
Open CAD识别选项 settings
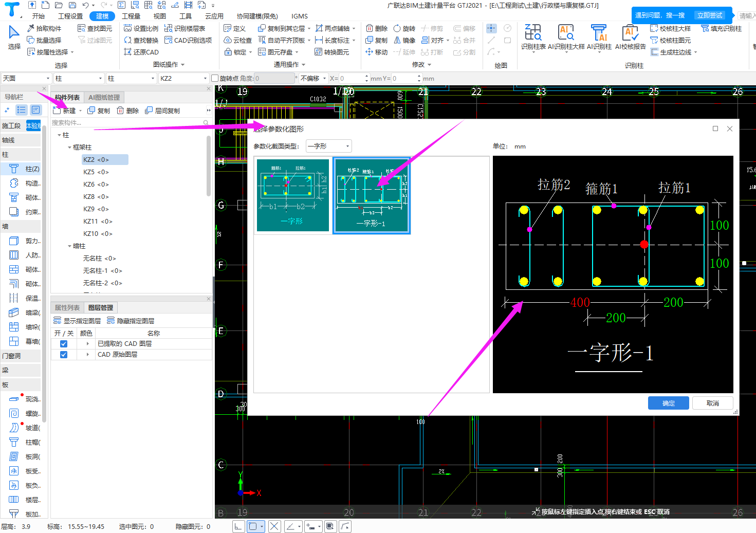[188, 40]
